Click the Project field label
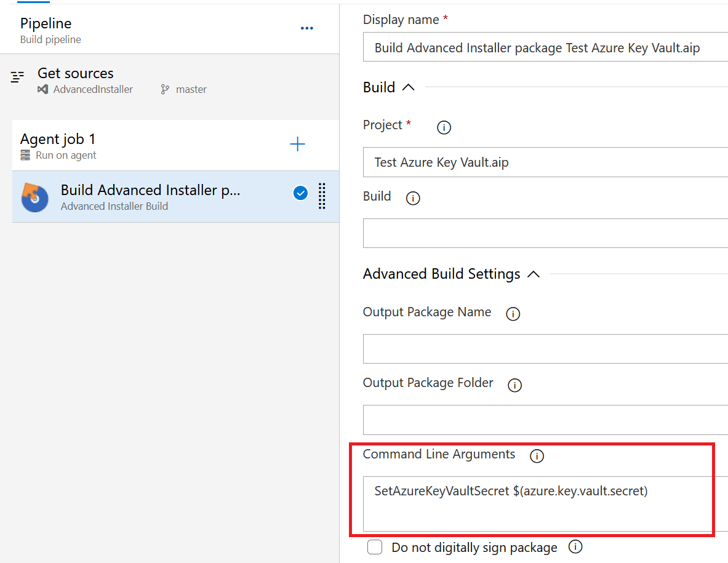The height and width of the screenshot is (563, 728). [x=383, y=125]
